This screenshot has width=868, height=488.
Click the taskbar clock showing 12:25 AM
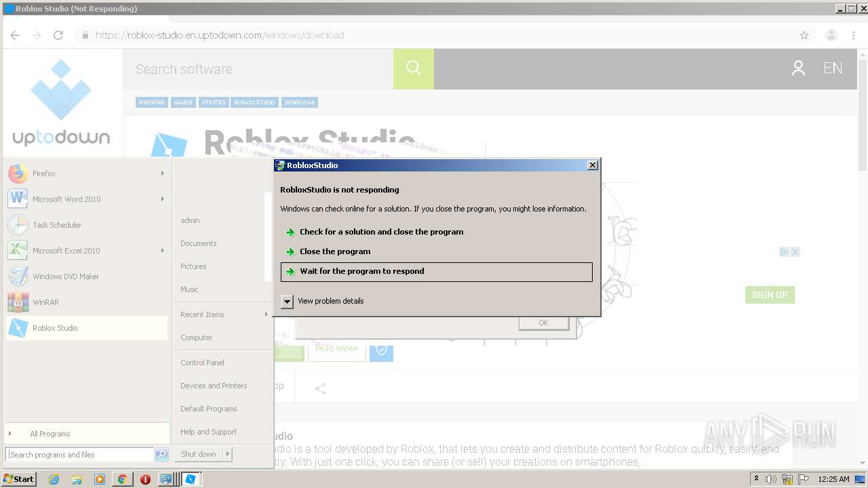pos(833,479)
